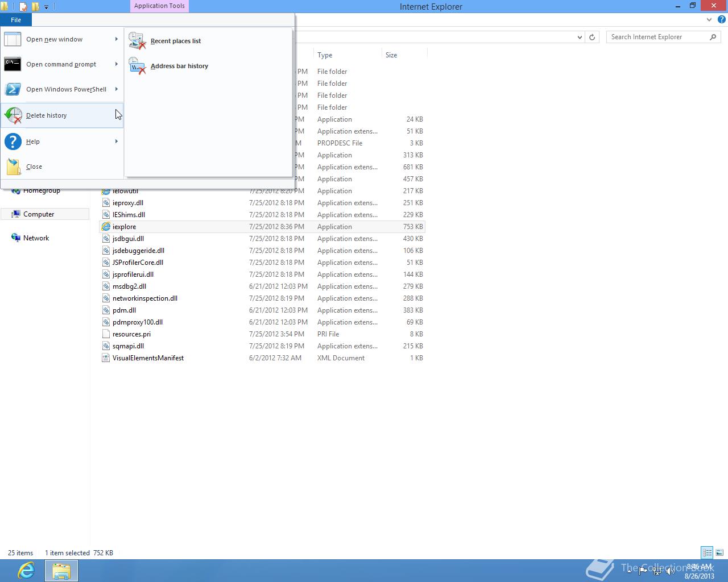Expand the ribbon with the chevron
The image size is (728, 582).
pos(709,19)
